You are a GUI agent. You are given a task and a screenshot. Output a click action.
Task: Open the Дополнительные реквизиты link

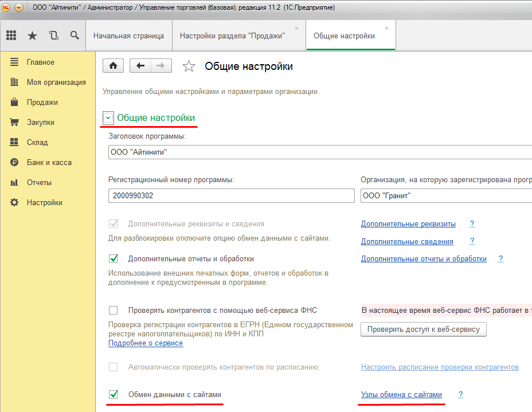(x=408, y=224)
